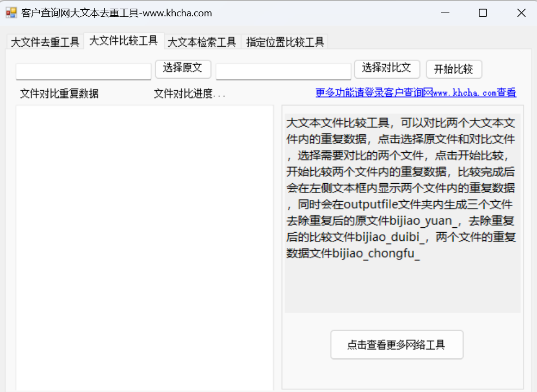Click the original file path input field
537x392 pixels.
tap(83, 71)
